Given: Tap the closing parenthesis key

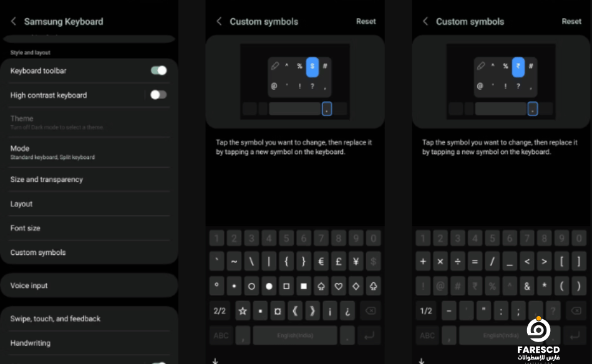Looking at the screenshot, I should (x=579, y=286).
